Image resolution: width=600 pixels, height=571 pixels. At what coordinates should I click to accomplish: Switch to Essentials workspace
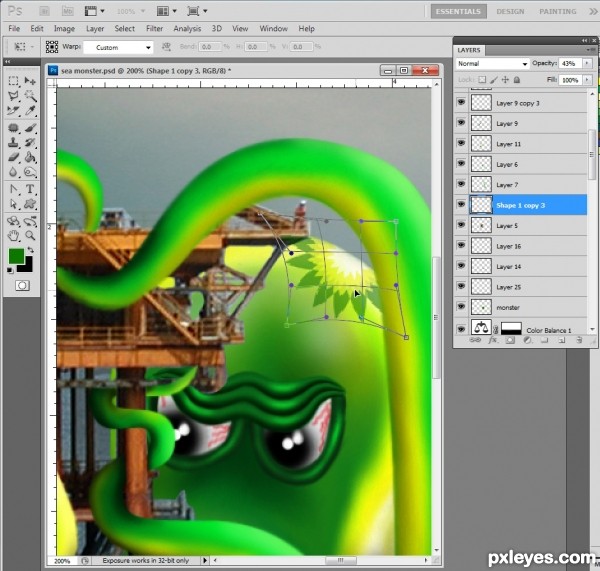tap(458, 11)
